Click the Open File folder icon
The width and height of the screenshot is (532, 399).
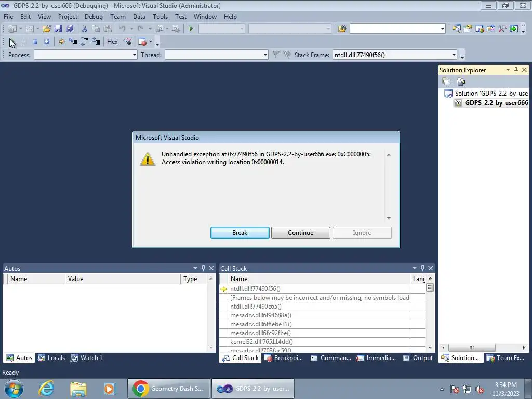point(46,29)
